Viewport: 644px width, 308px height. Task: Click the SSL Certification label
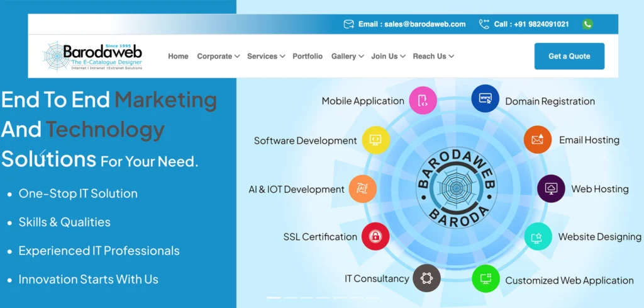pyautogui.click(x=320, y=237)
